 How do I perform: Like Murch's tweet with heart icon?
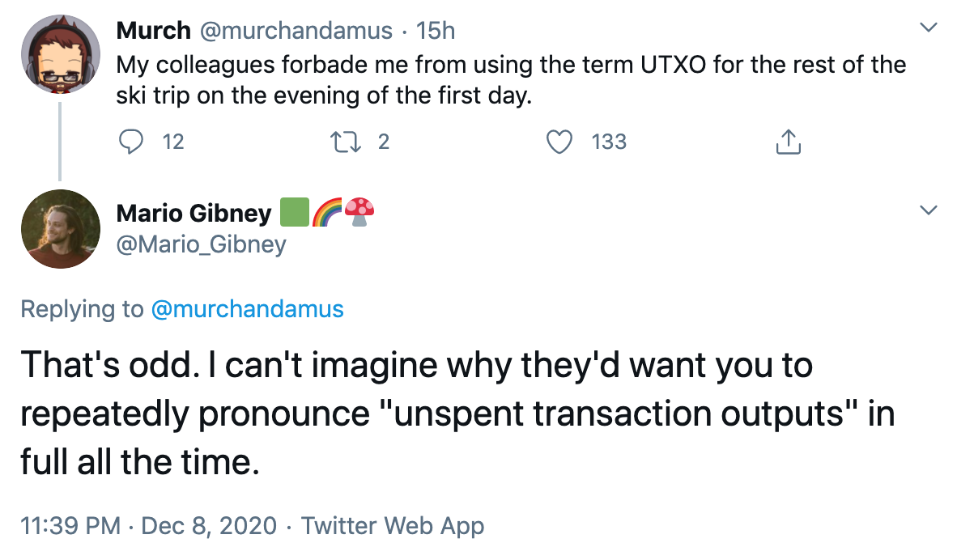pos(556,142)
